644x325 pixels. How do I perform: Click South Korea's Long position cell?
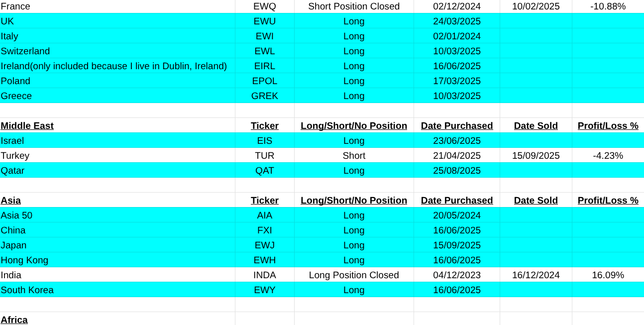click(x=354, y=290)
